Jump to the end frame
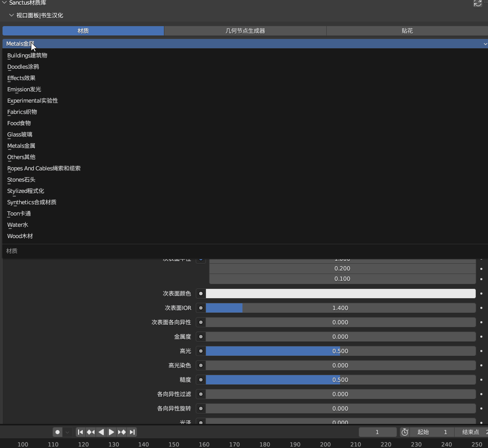Viewport: 488px width, 448px height. (132, 432)
